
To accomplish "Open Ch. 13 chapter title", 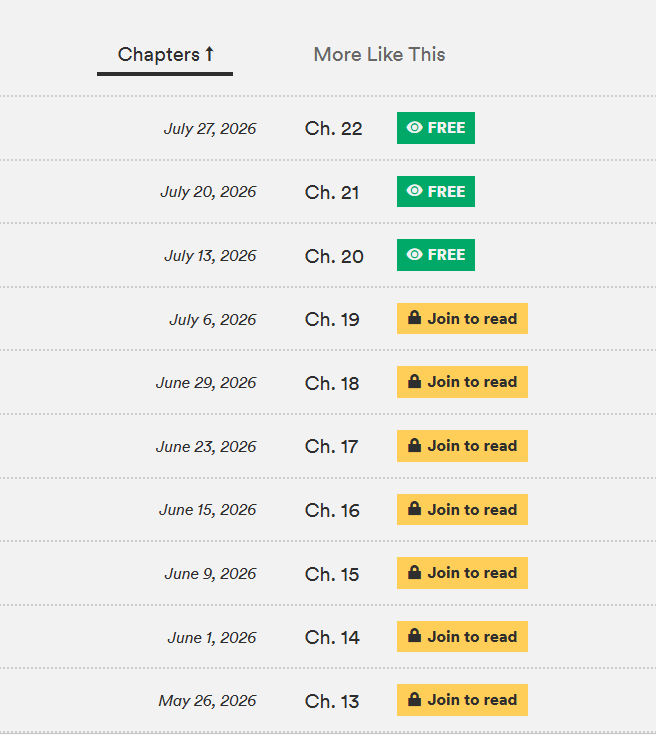I will pyautogui.click(x=332, y=702).
